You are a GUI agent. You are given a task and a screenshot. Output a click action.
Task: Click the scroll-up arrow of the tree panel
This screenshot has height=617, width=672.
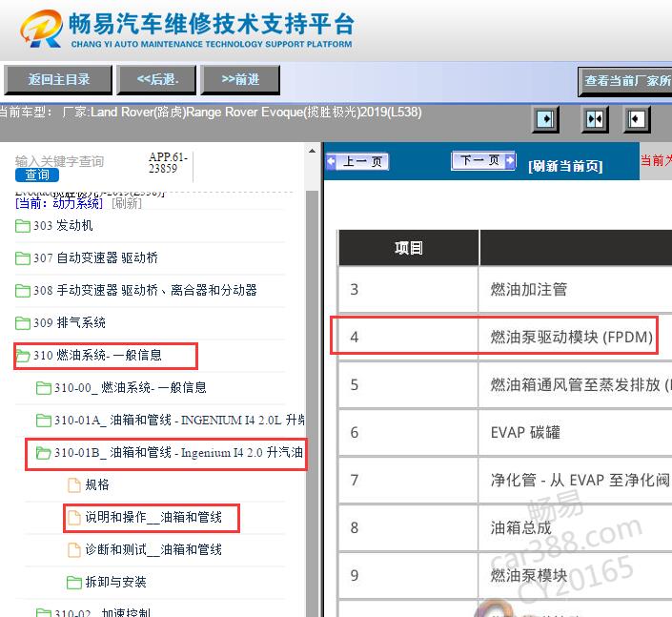coord(312,151)
